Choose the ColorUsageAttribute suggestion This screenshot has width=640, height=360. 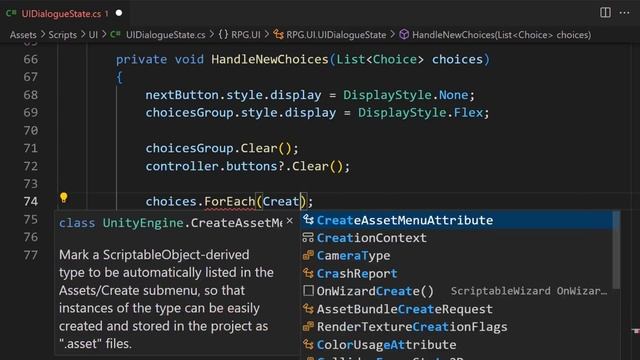point(456,345)
